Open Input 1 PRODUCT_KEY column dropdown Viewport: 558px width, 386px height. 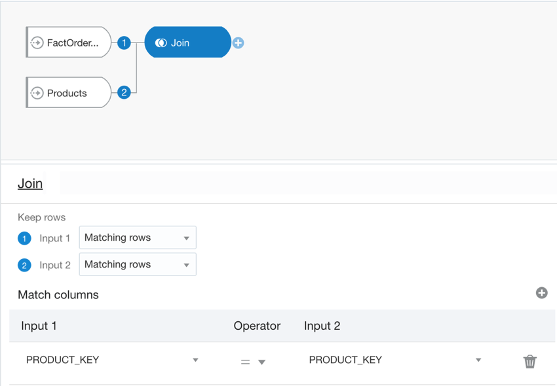(x=112, y=360)
